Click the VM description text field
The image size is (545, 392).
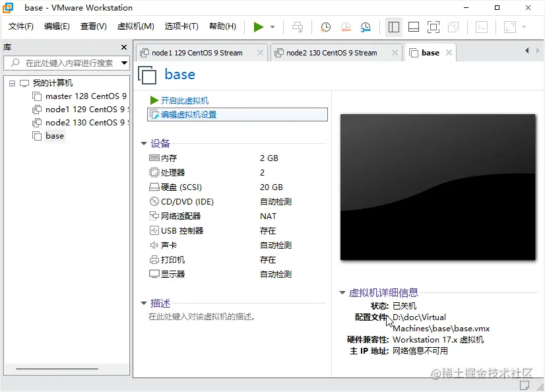coord(202,317)
